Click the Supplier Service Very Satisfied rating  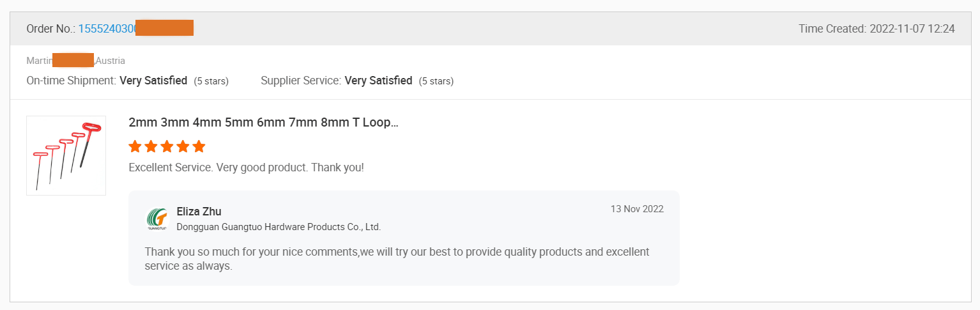(378, 81)
